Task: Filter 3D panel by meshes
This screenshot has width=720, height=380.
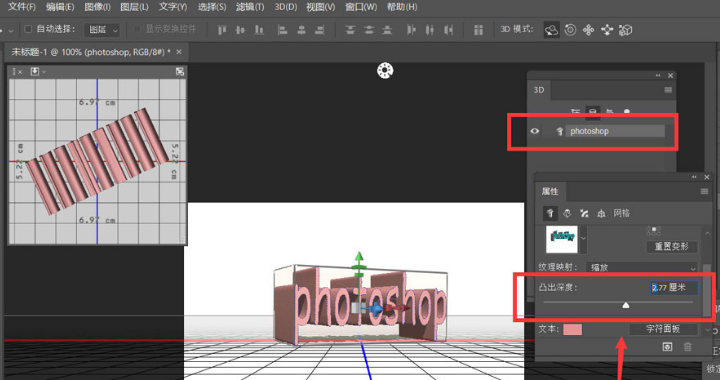Action: (x=592, y=112)
